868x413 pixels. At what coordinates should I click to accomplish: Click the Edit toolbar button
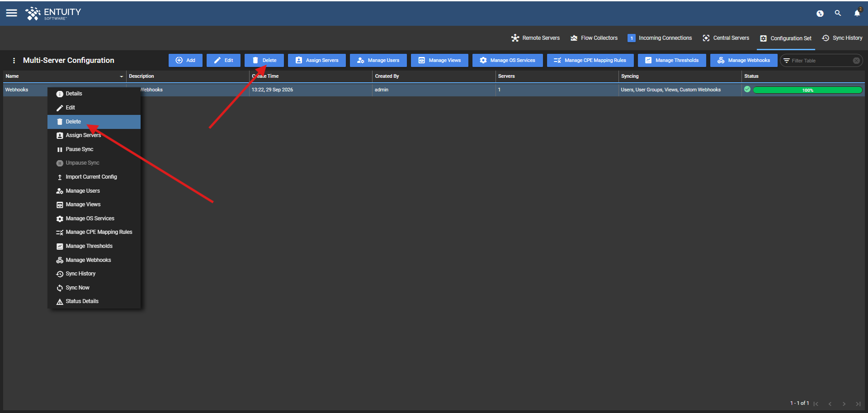pos(223,60)
